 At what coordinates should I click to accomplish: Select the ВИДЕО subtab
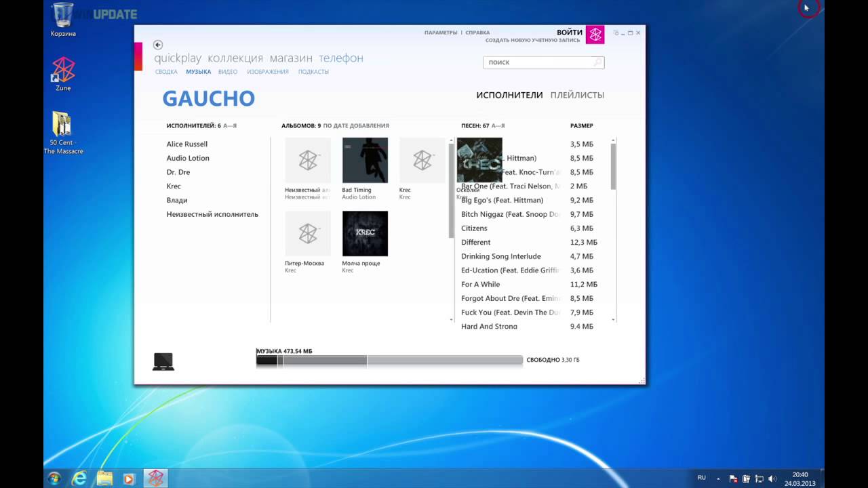[228, 72]
